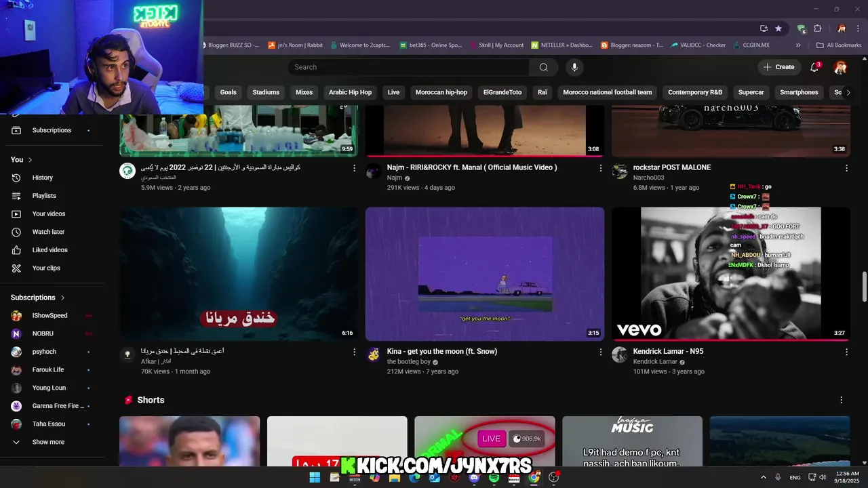Select the Live chip
The height and width of the screenshot is (488, 868).
(393, 92)
